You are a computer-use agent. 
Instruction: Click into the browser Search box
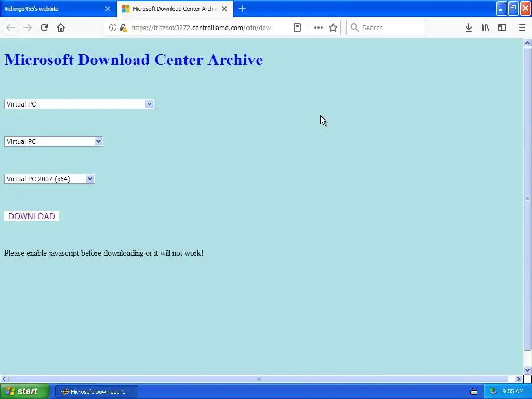click(x=385, y=28)
